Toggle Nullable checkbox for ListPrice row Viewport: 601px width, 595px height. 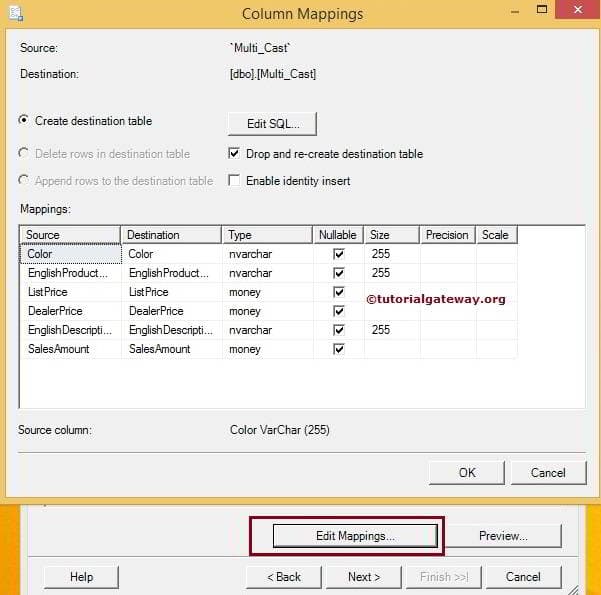339,292
